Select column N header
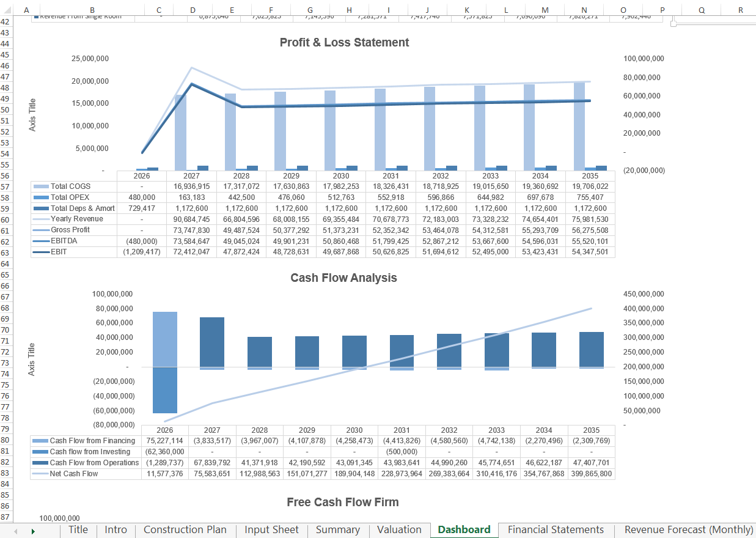Viewport: 756px width, 538px height. (584, 10)
